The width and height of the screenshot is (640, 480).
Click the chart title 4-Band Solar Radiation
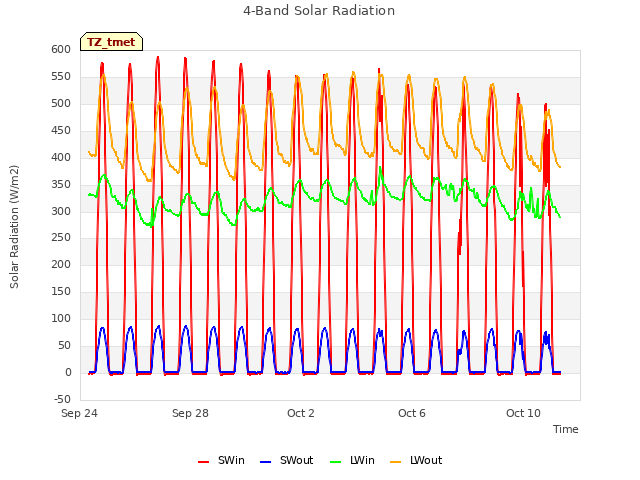(319, 11)
